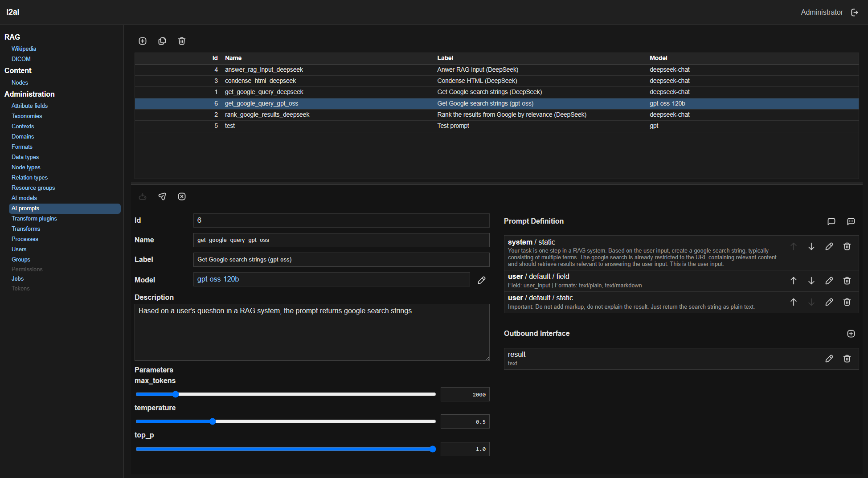This screenshot has height=478, width=868.
Task: Click the Label column header
Action: 445,58
